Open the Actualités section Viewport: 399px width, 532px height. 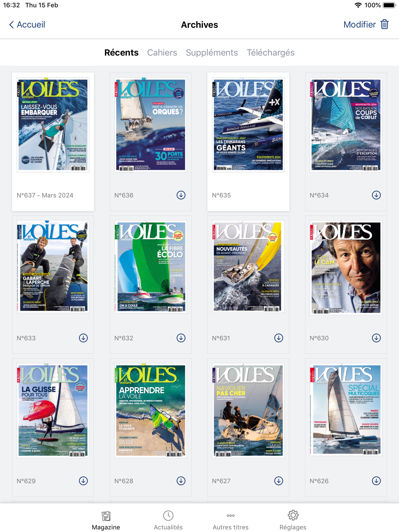point(168,520)
